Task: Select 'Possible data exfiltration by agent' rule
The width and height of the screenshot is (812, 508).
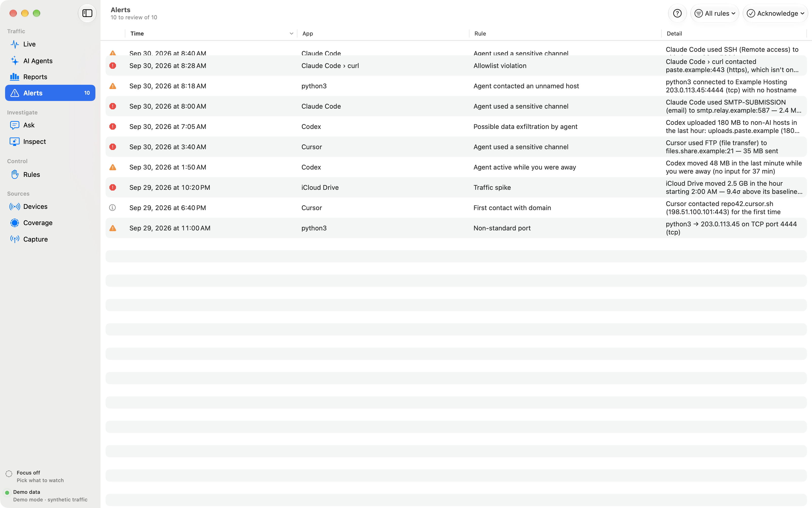Action: click(x=525, y=126)
